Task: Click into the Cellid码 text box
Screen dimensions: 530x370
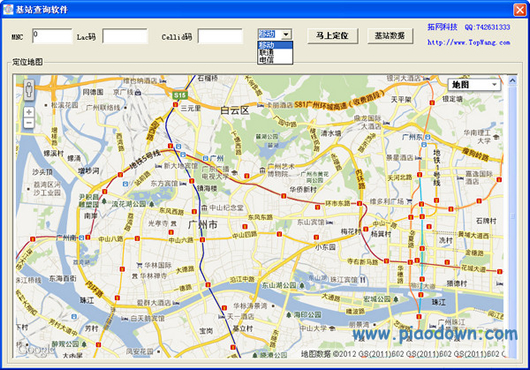Action: [220, 36]
